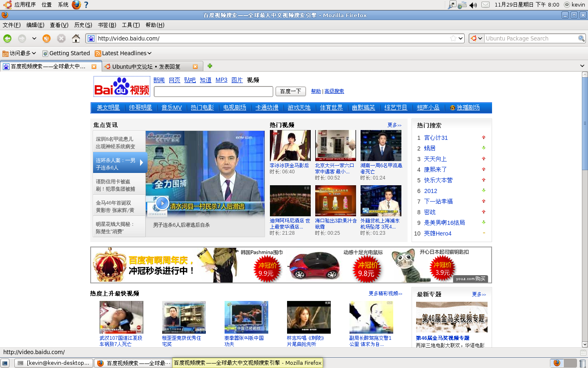
Task: Click the Firefox launcher icon in top panel
Action: [76, 4]
